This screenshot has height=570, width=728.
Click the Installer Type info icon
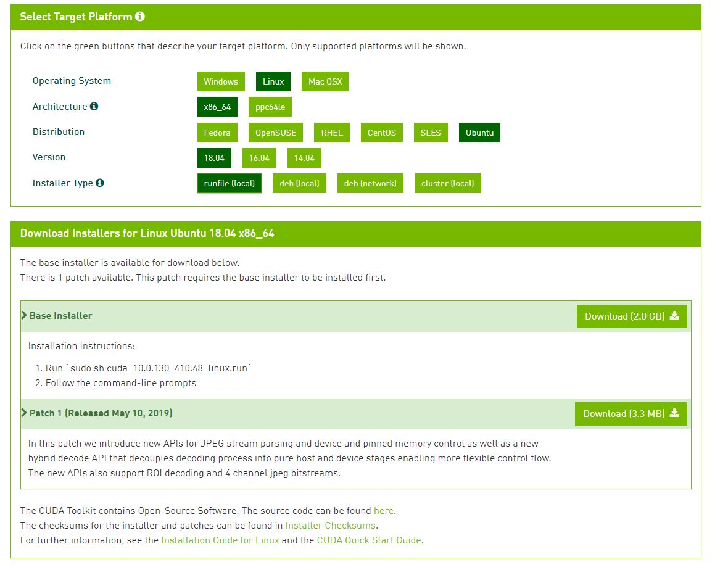[x=100, y=183]
